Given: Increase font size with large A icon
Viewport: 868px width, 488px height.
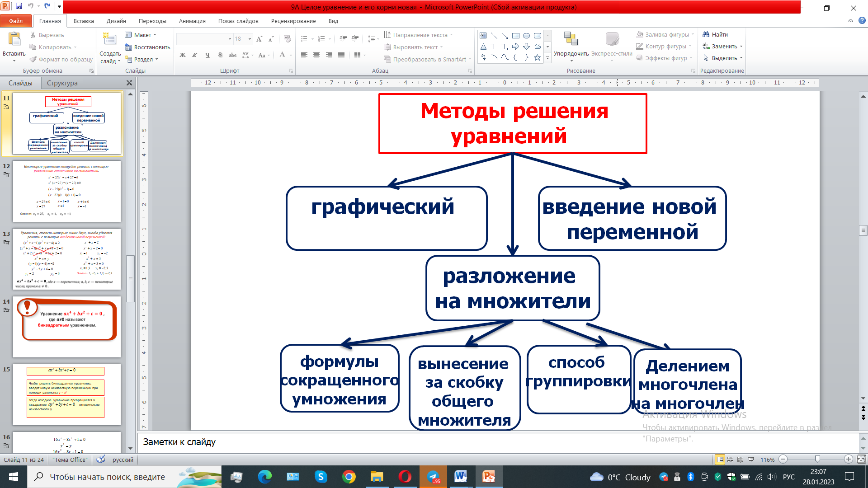Looking at the screenshot, I should tap(259, 39).
